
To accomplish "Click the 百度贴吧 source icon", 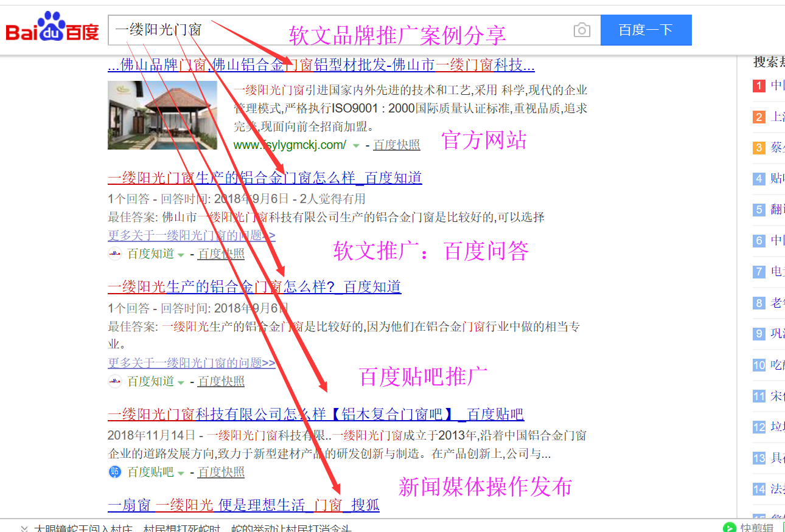I will [x=114, y=472].
